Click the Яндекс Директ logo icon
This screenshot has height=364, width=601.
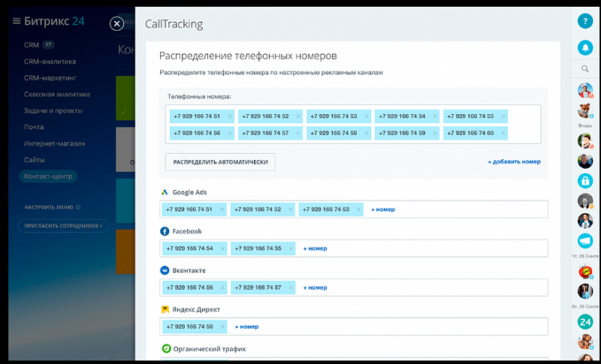tap(165, 309)
